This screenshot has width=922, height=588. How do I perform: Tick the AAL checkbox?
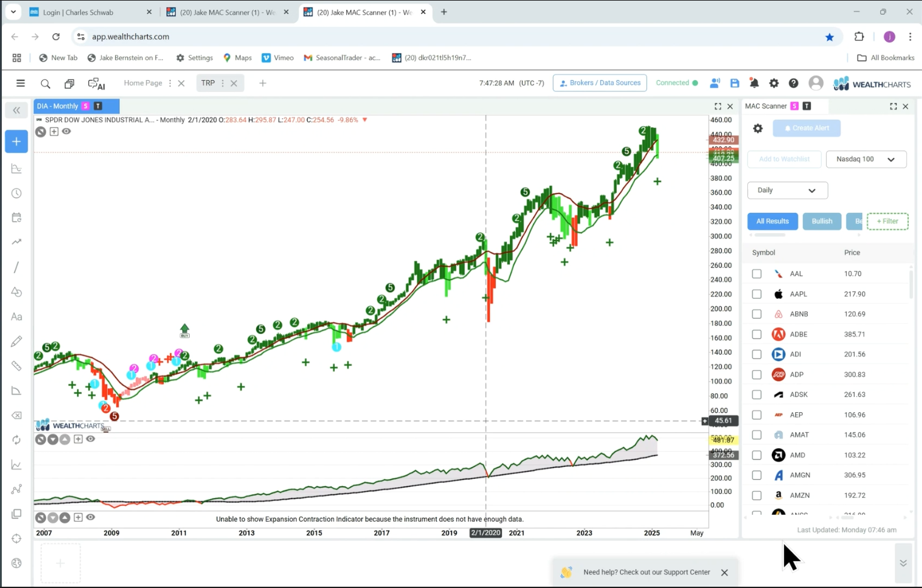coord(757,274)
